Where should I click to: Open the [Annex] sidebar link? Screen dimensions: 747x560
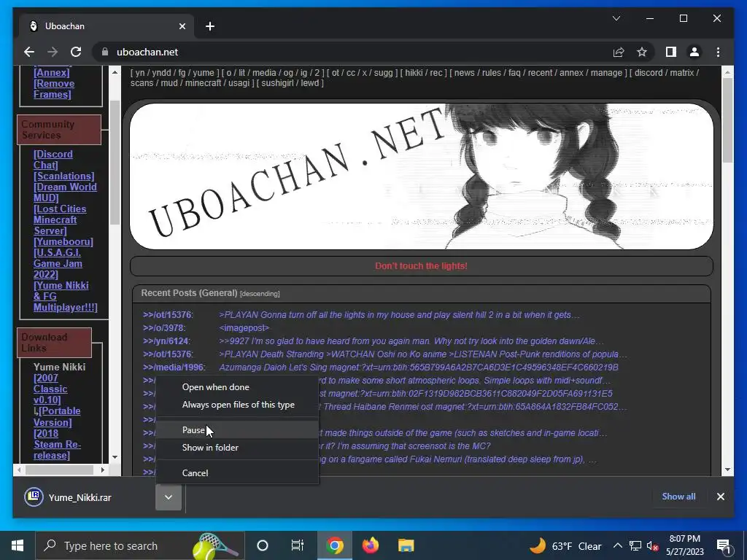click(52, 72)
